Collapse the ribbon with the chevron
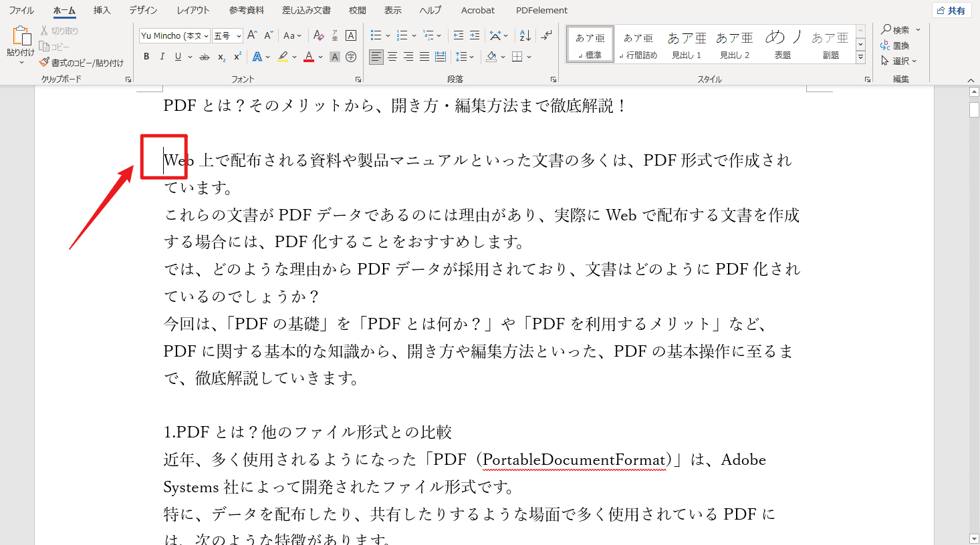 click(x=971, y=79)
